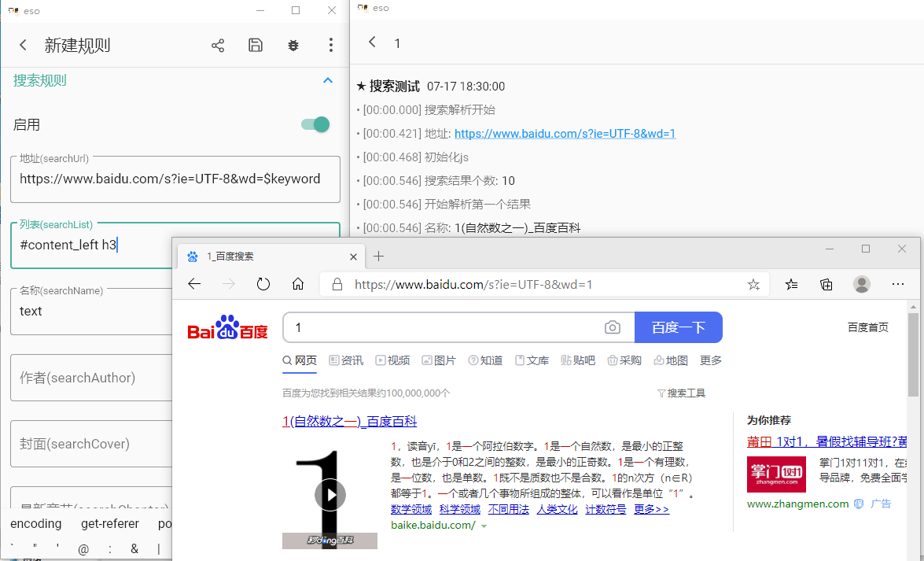Play the Baidu Baike video thumbnail
924x561 pixels.
pos(329,494)
